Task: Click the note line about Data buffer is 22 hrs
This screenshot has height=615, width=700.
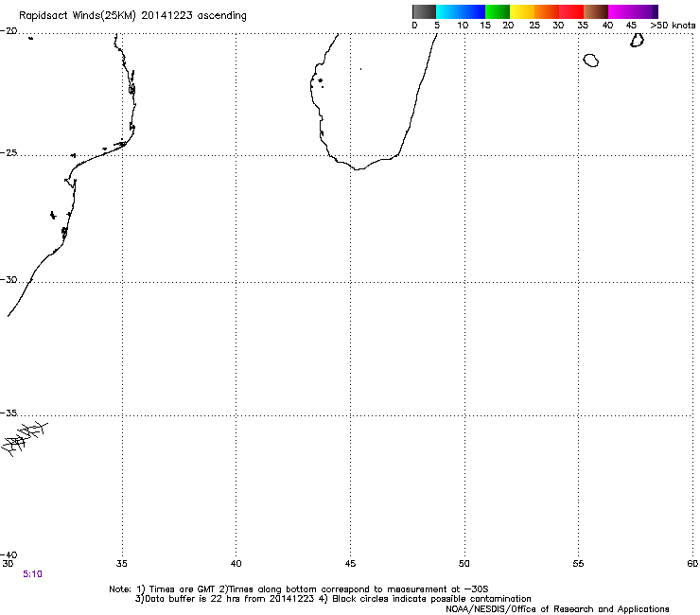Action: point(333,599)
